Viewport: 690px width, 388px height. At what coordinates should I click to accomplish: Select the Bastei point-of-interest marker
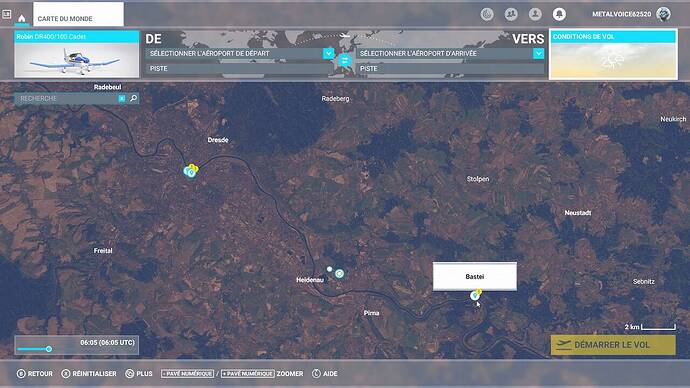tap(475, 295)
